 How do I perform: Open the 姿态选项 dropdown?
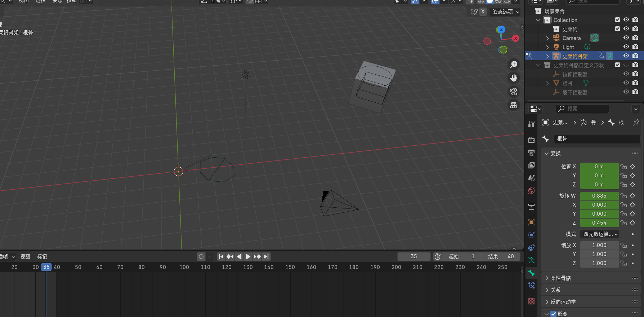(506, 12)
